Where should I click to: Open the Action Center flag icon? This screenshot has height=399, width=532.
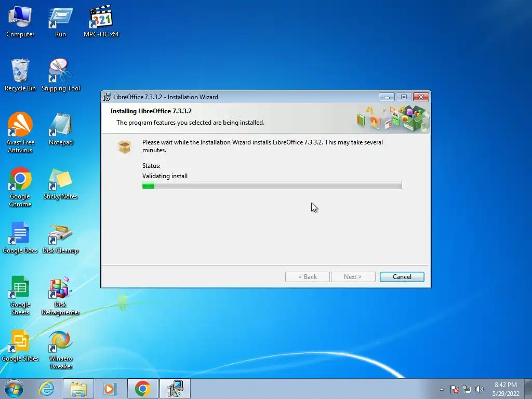[455, 389]
